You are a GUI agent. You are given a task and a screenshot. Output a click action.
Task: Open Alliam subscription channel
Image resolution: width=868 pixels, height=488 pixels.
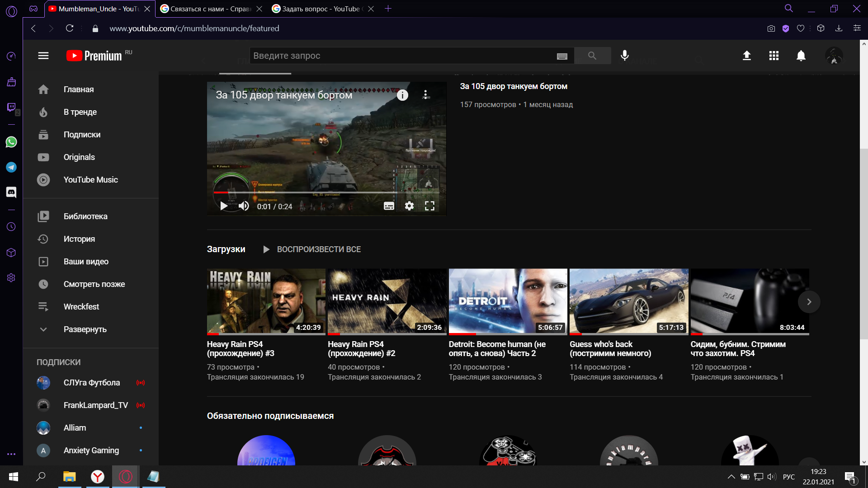coord(90,428)
